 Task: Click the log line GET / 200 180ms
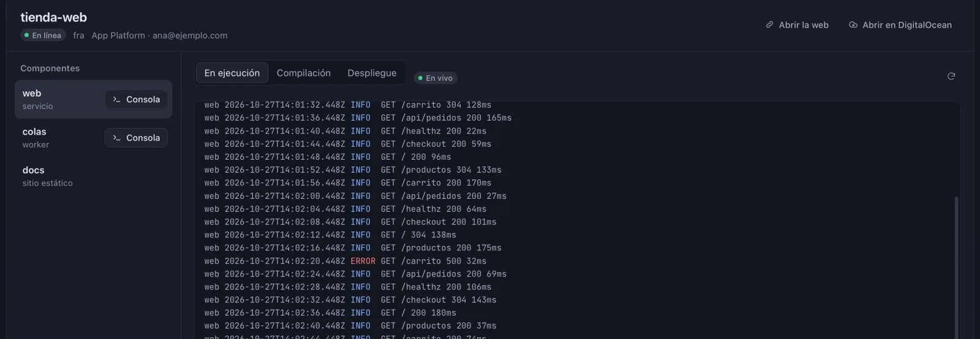point(330,313)
